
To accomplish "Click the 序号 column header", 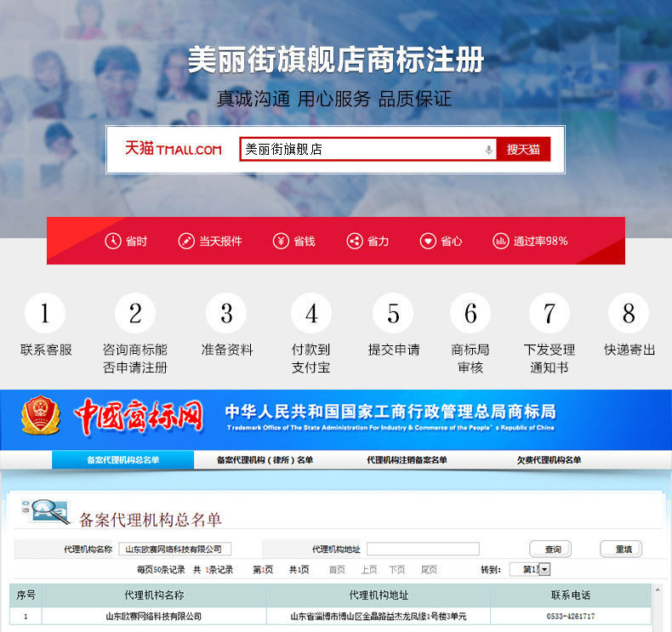I will [x=26, y=595].
